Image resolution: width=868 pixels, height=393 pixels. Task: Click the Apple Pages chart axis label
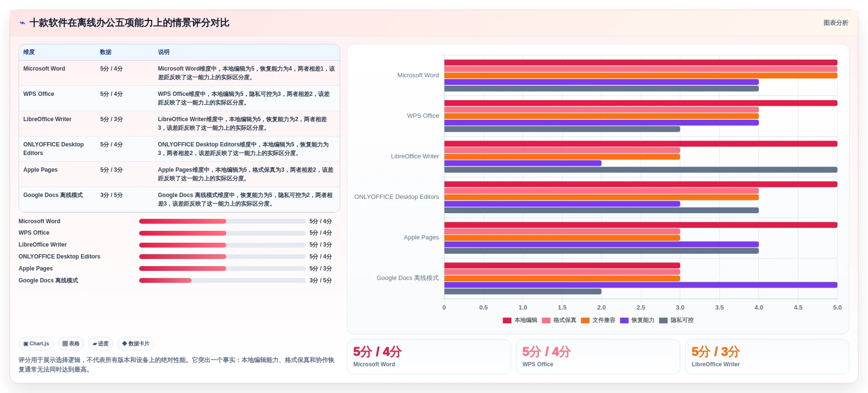click(x=421, y=238)
